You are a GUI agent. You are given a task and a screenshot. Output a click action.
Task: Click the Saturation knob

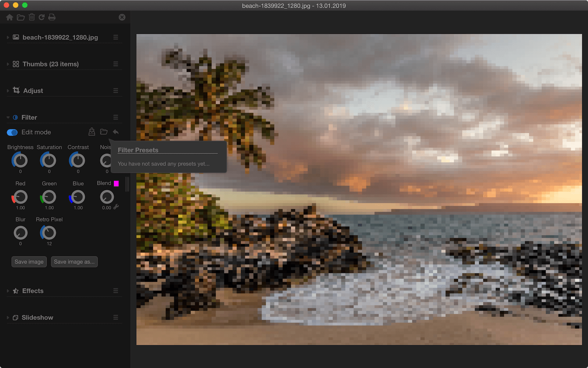click(x=49, y=160)
